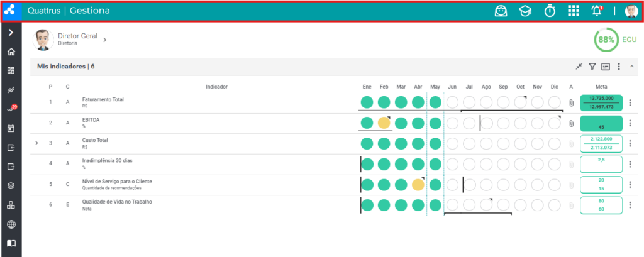The height and width of the screenshot is (257, 644).
Task: Open the apps grid icon
Action: pyautogui.click(x=574, y=11)
